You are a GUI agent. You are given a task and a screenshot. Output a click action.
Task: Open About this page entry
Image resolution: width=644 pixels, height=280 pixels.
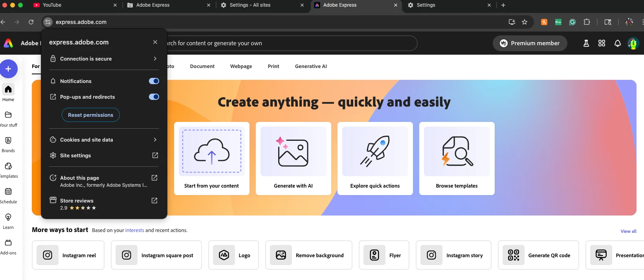click(x=104, y=181)
